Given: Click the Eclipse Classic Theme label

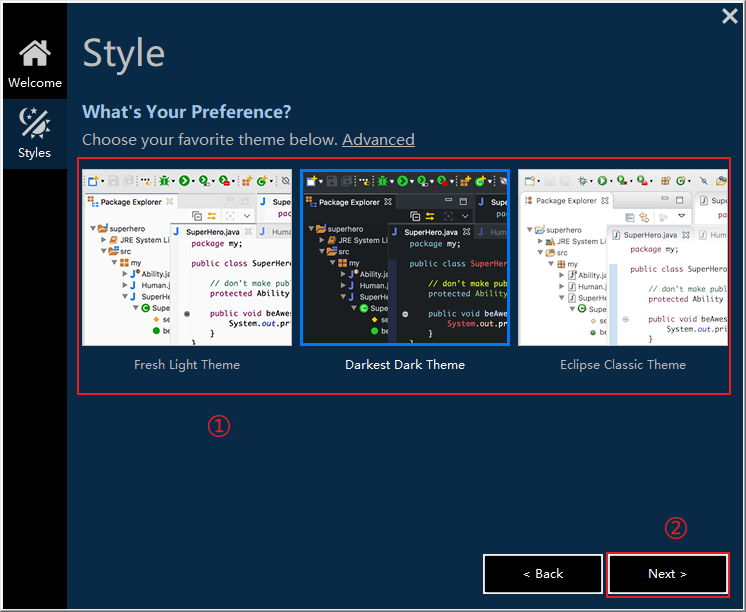Looking at the screenshot, I should click(623, 365).
